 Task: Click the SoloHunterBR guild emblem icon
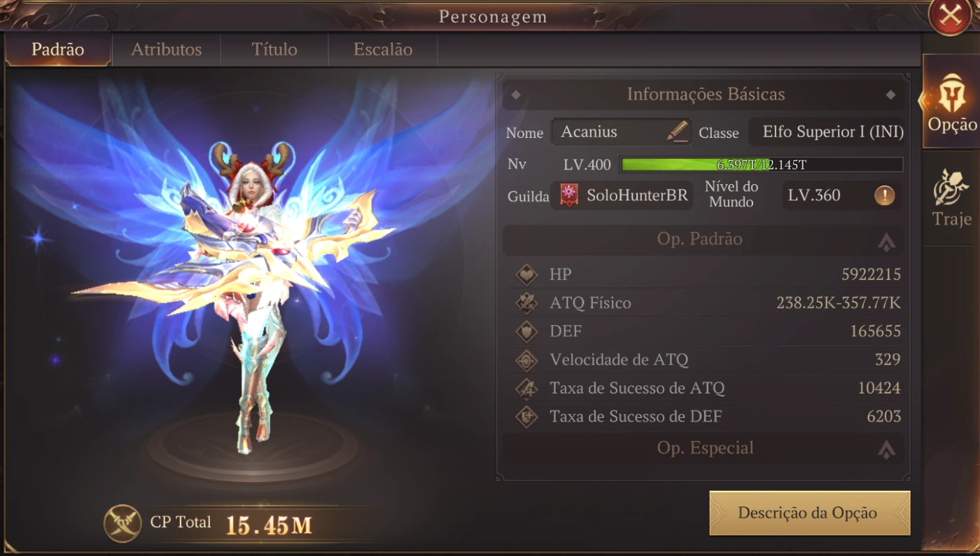click(568, 195)
